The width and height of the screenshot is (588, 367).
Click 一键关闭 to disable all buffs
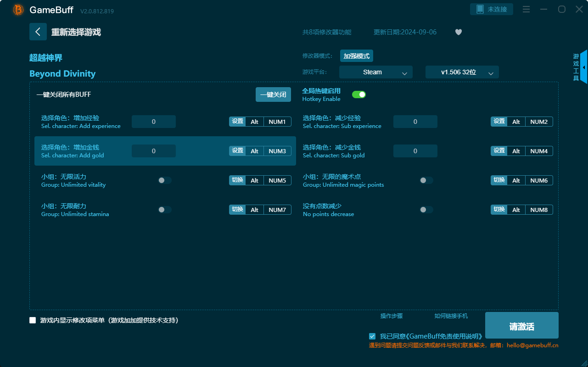[x=273, y=94]
